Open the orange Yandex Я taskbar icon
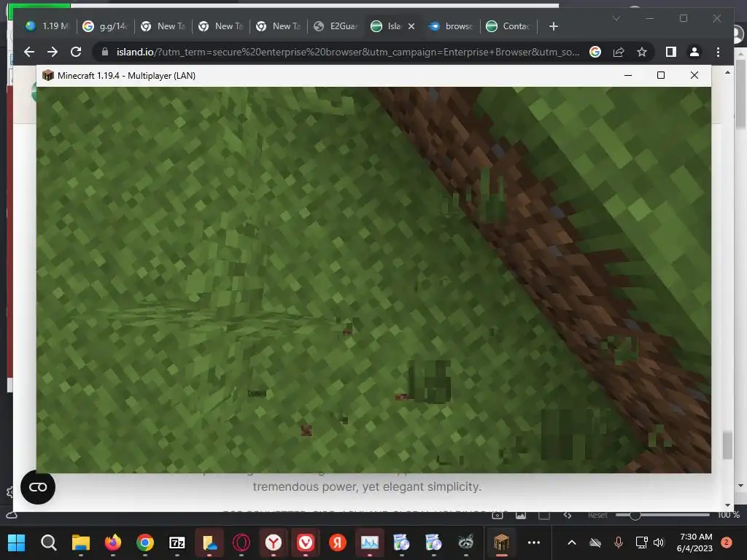This screenshot has width=747, height=560. pos(338,542)
